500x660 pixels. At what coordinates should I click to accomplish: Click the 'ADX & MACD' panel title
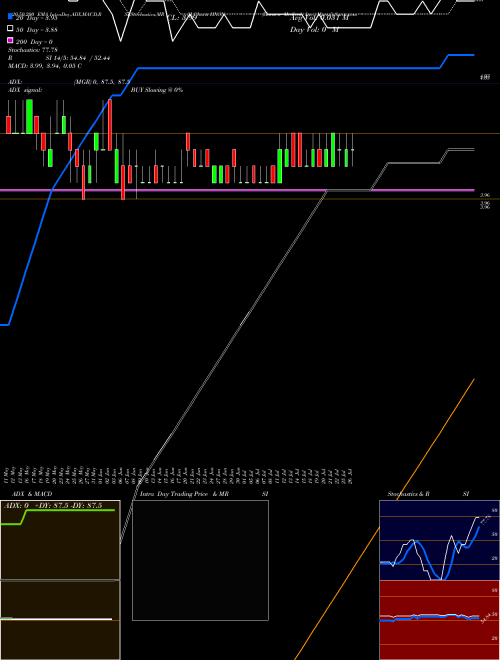(x=32, y=494)
